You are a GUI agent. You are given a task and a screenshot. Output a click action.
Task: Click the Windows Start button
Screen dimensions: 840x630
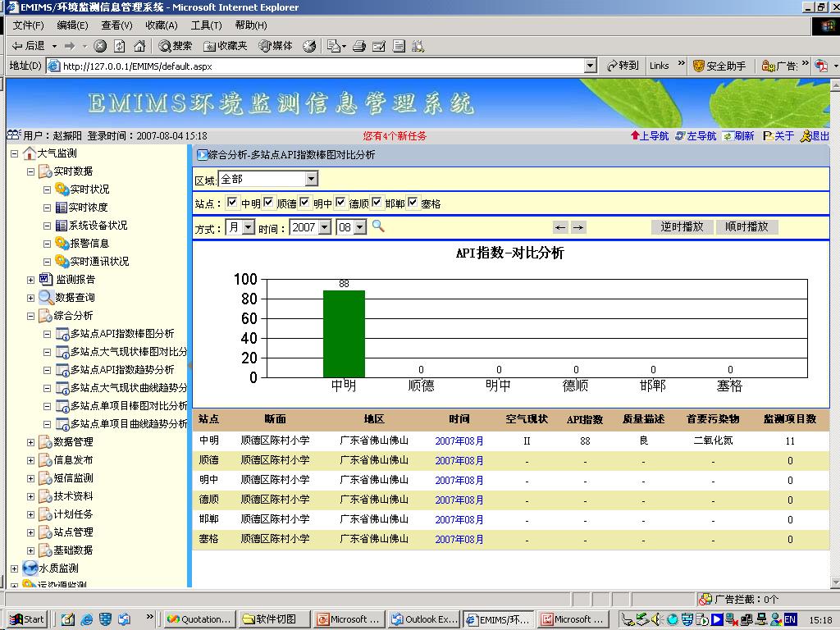pyautogui.click(x=28, y=619)
